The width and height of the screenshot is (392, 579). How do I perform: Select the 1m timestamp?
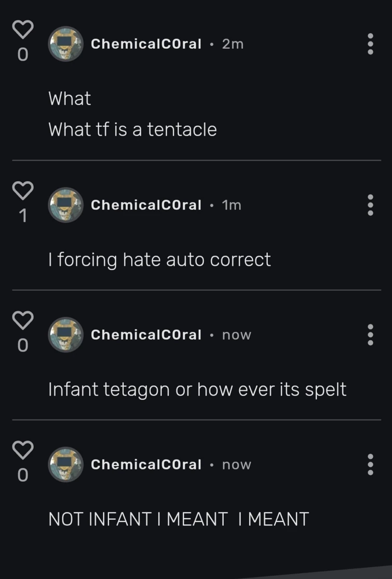pos(230,205)
